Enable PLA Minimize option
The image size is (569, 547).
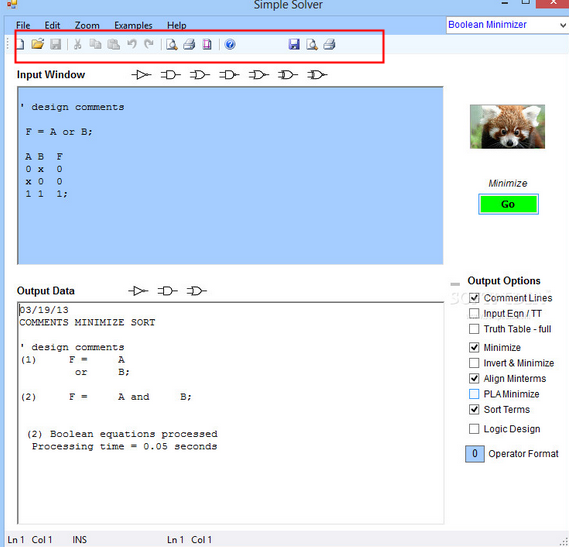474,394
